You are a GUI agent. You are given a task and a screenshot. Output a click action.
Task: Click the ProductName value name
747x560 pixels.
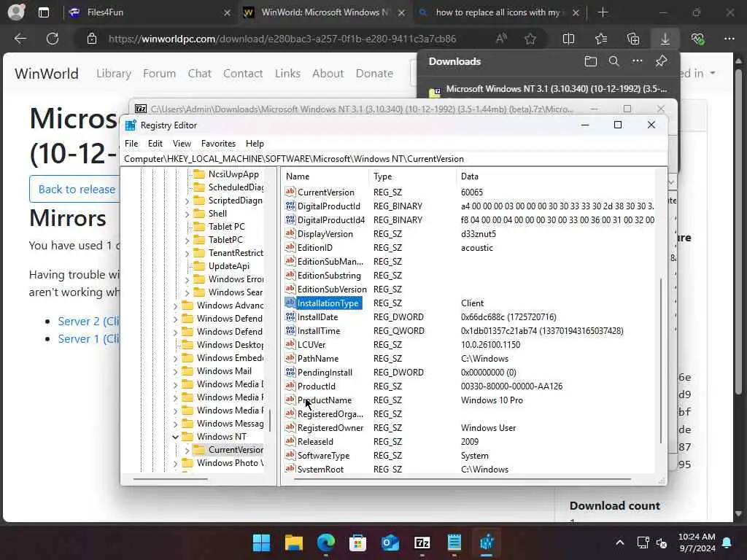pyautogui.click(x=325, y=400)
